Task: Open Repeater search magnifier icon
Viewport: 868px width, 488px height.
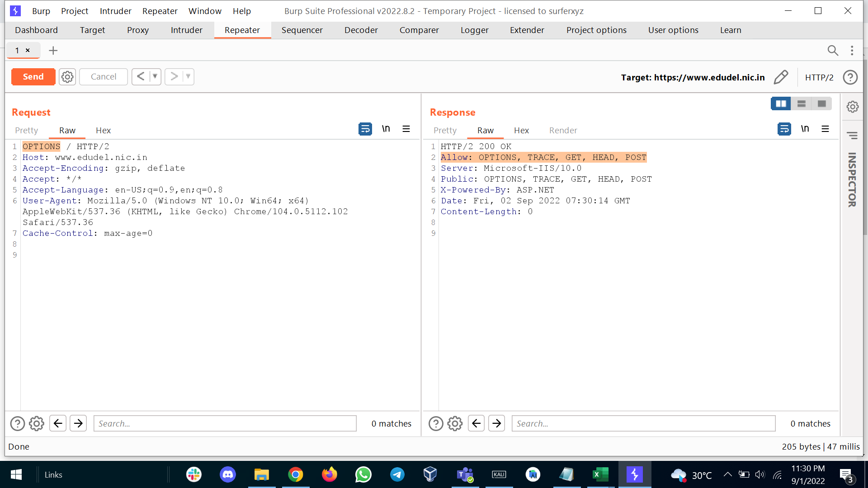Action: pos(832,51)
